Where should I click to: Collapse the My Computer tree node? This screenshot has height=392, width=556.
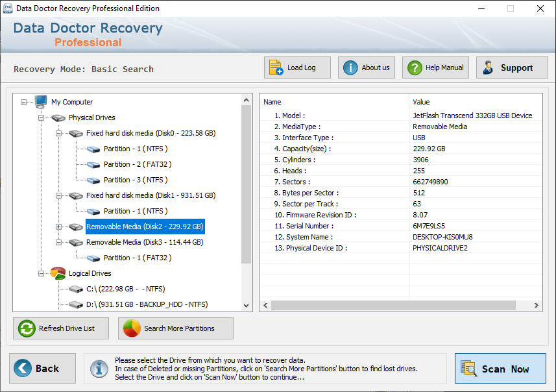(x=23, y=102)
